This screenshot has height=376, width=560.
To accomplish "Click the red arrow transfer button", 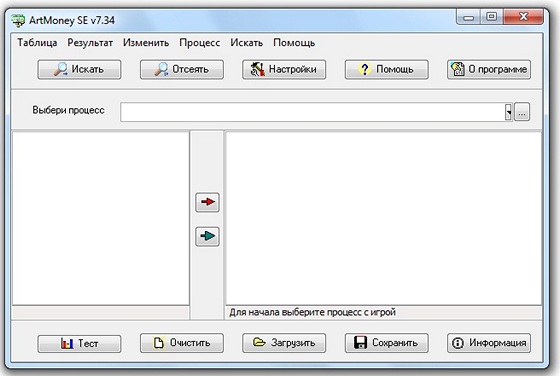I will coord(208,202).
